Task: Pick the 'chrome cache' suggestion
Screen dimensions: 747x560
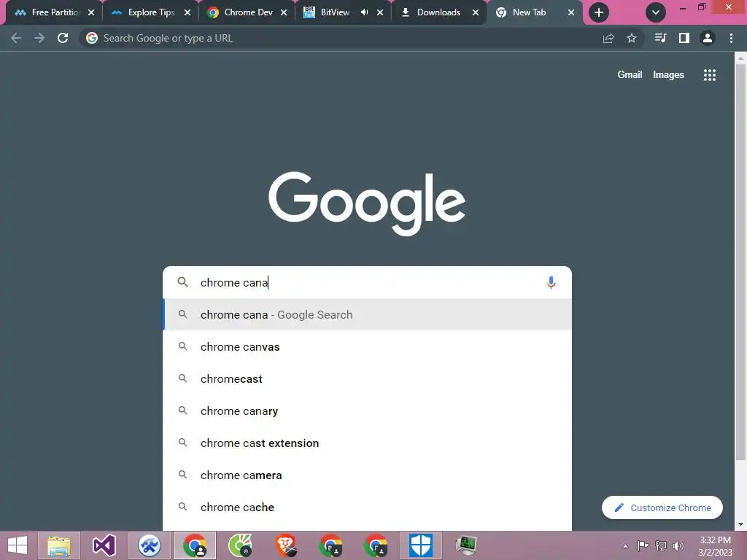Action: click(x=368, y=507)
